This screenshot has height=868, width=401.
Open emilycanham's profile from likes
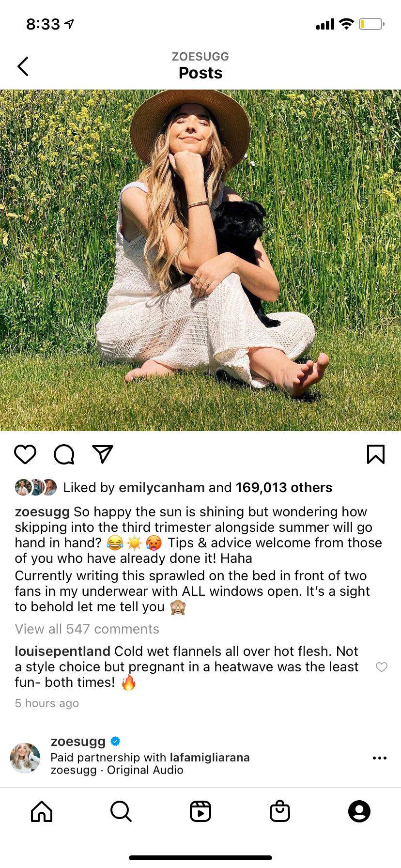pos(162,487)
